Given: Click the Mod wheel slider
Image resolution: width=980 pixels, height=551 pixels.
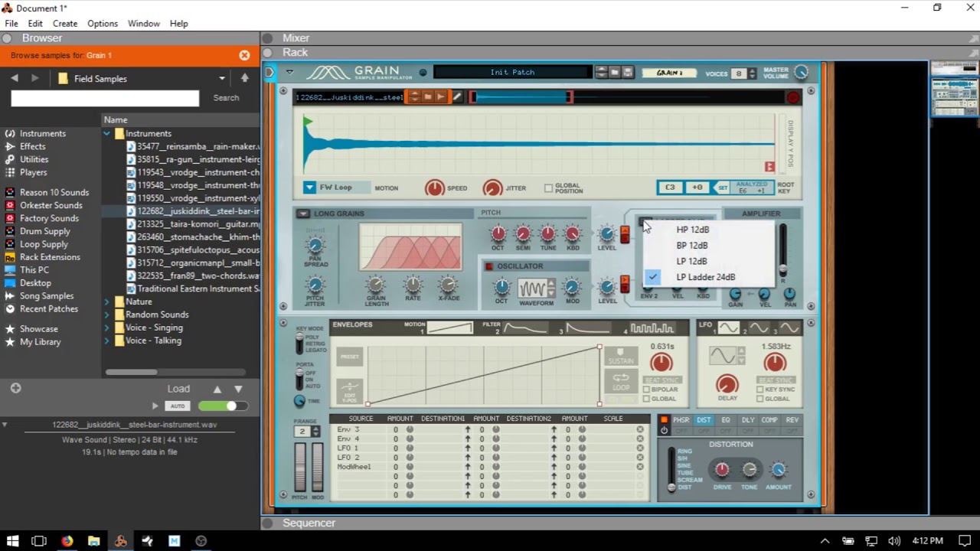Looking at the screenshot, I should tap(317, 467).
